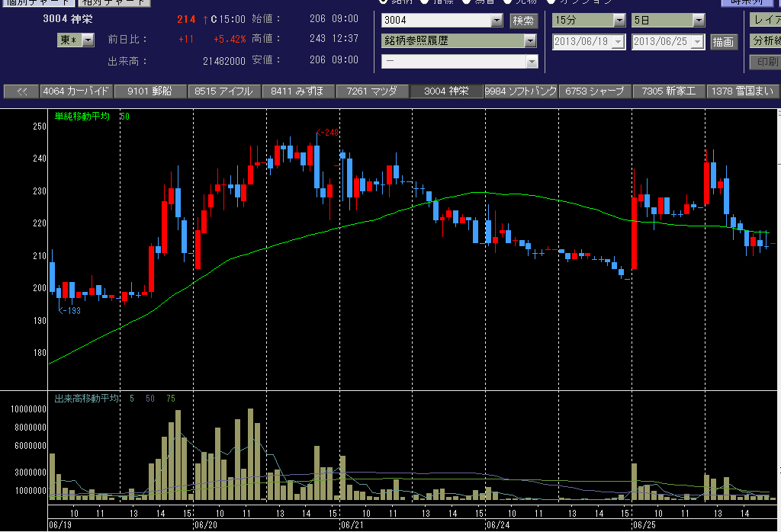The height and width of the screenshot is (532, 781).
Task: Click the 検索 search button
Action: [x=523, y=21]
